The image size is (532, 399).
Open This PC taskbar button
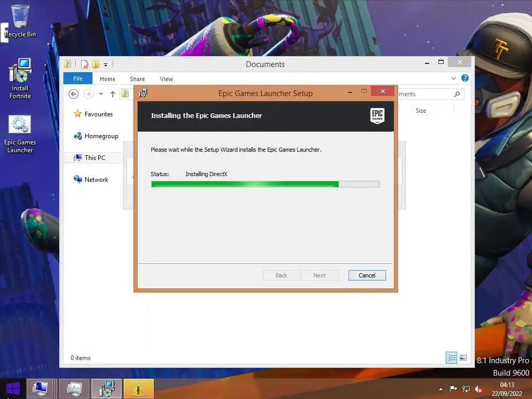click(41, 389)
